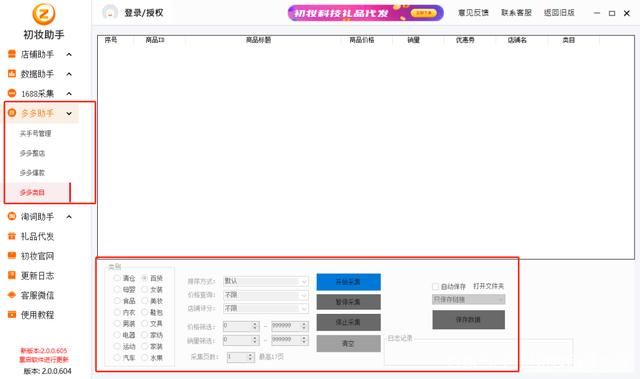Open 多多爆款 submenu item

32,173
